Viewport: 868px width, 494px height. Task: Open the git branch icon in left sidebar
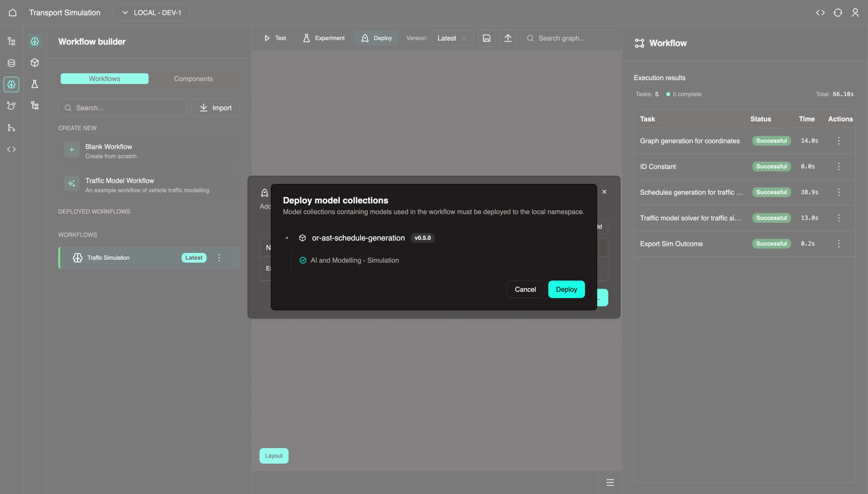pos(12,127)
